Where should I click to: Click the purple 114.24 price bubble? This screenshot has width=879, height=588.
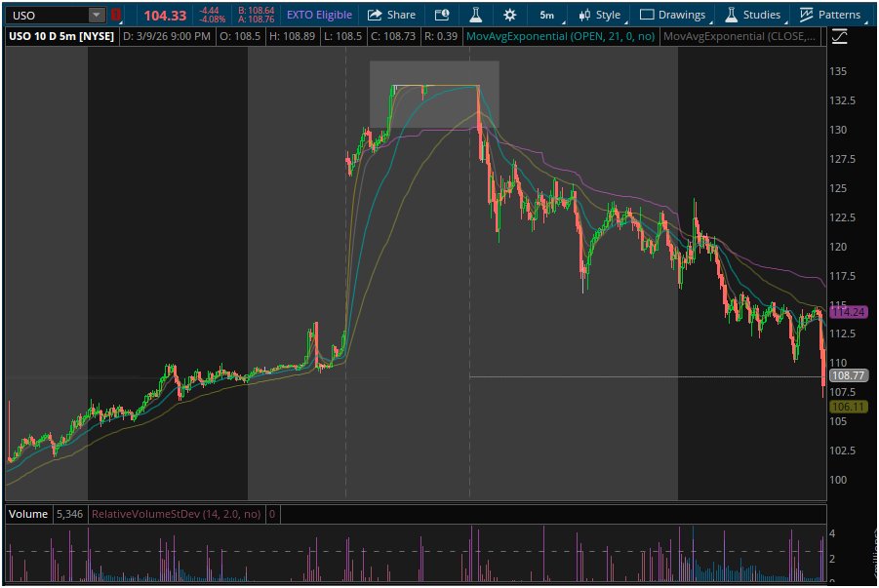tap(848, 312)
